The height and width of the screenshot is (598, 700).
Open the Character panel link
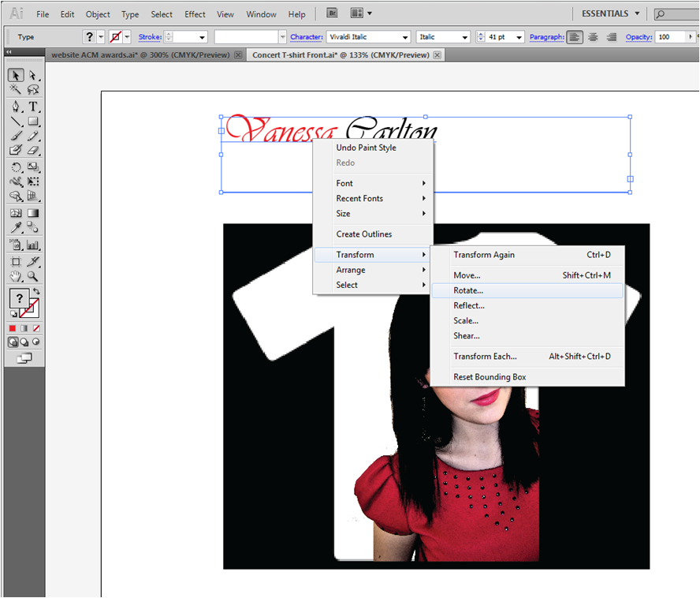pyautogui.click(x=306, y=37)
